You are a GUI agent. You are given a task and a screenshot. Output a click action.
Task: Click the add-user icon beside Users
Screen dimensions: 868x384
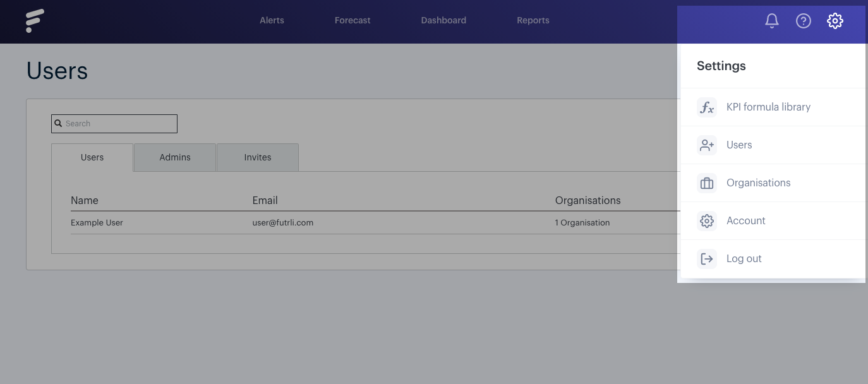coord(707,145)
